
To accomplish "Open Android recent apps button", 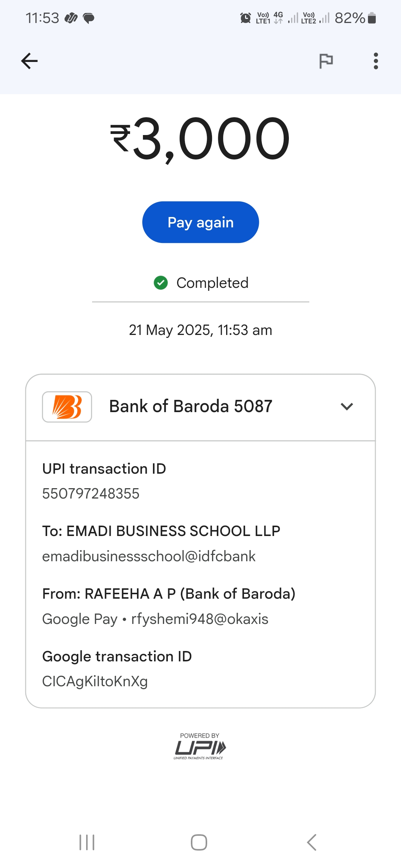I will (87, 842).
